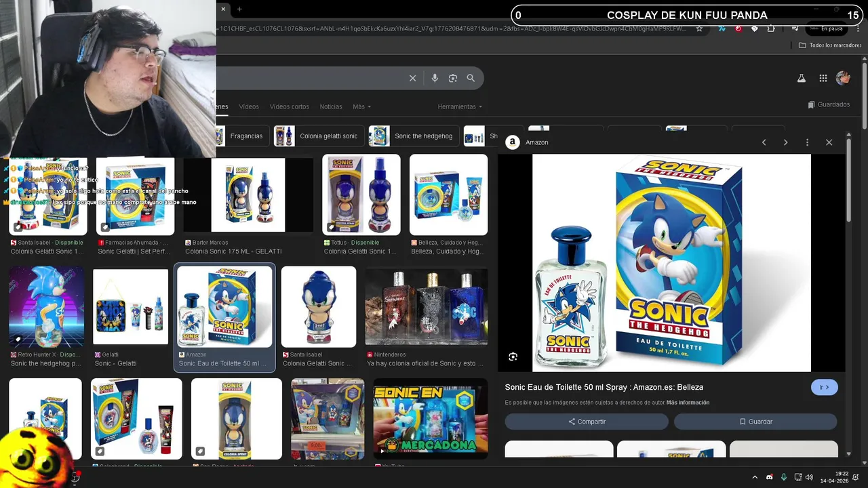
Task: Click the magnifier search icon
Action: tap(471, 78)
